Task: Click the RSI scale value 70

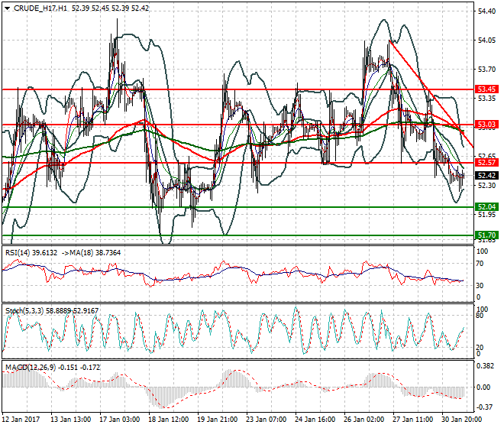Action: (x=480, y=264)
